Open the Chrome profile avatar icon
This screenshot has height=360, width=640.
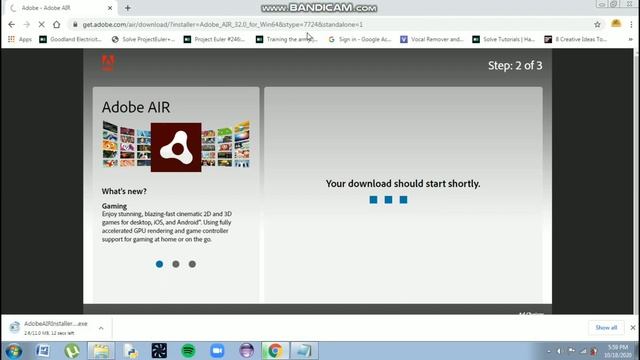point(616,24)
